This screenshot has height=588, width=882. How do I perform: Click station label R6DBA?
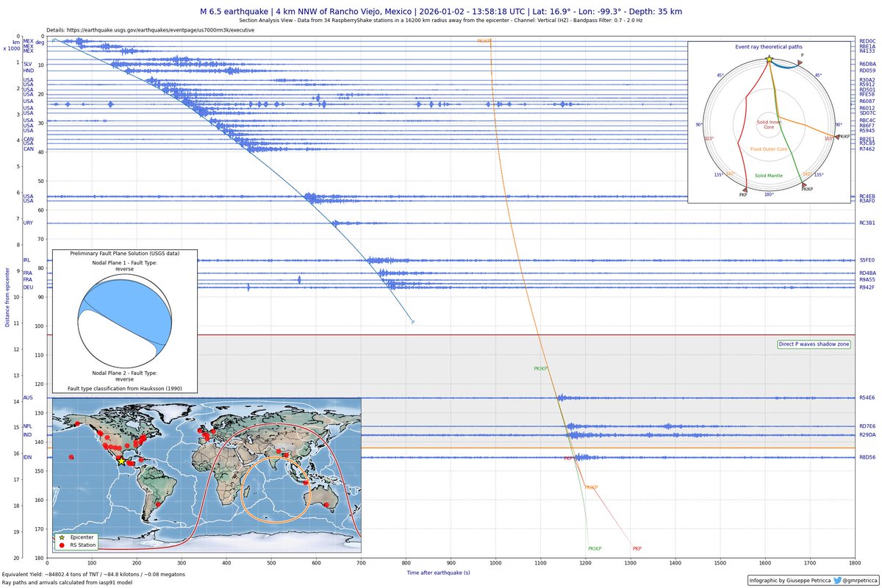(x=867, y=64)
